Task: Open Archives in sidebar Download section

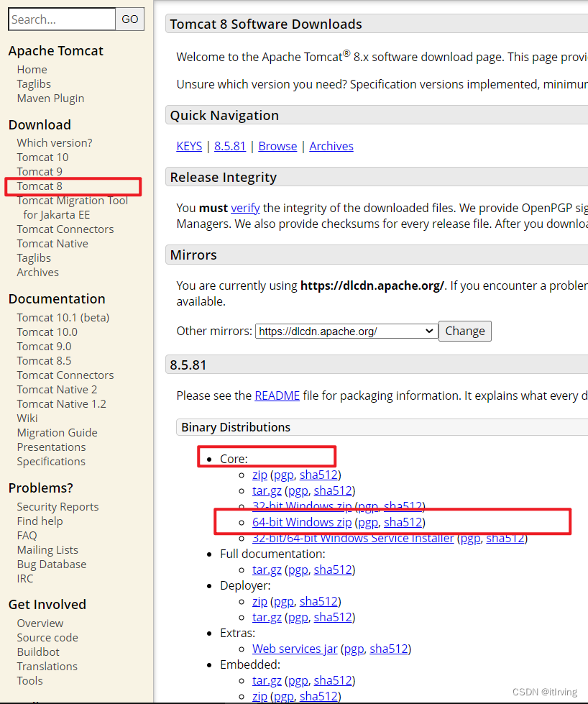Action: [37, 272]
